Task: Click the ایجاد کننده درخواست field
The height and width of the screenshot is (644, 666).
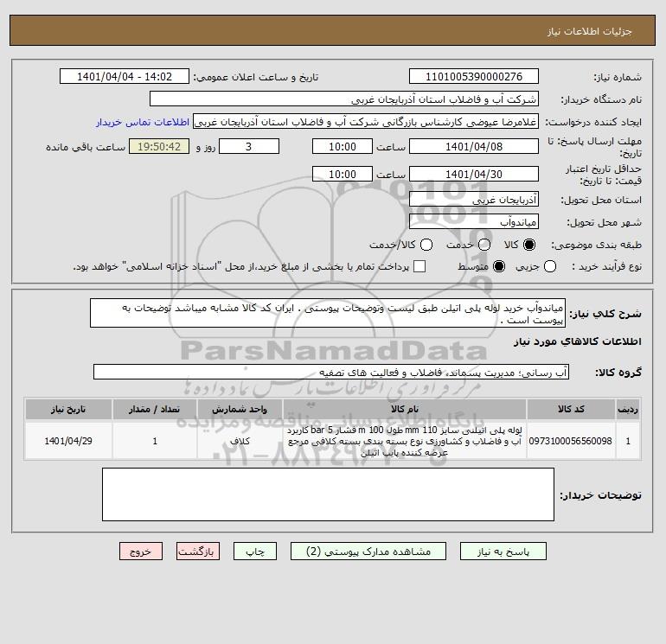Action: click(x=366, y=121)
